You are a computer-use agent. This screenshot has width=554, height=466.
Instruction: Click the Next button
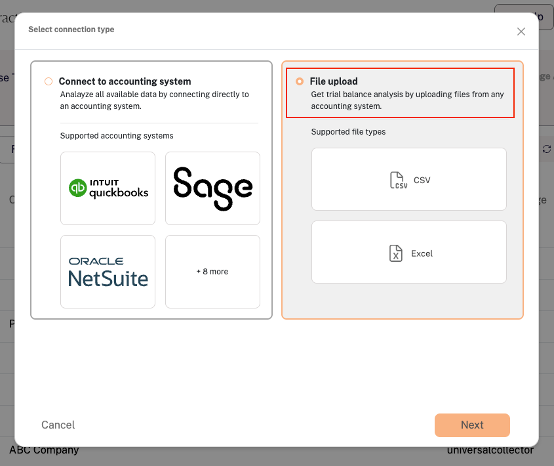pyautogui.click(x=472, y=425)
